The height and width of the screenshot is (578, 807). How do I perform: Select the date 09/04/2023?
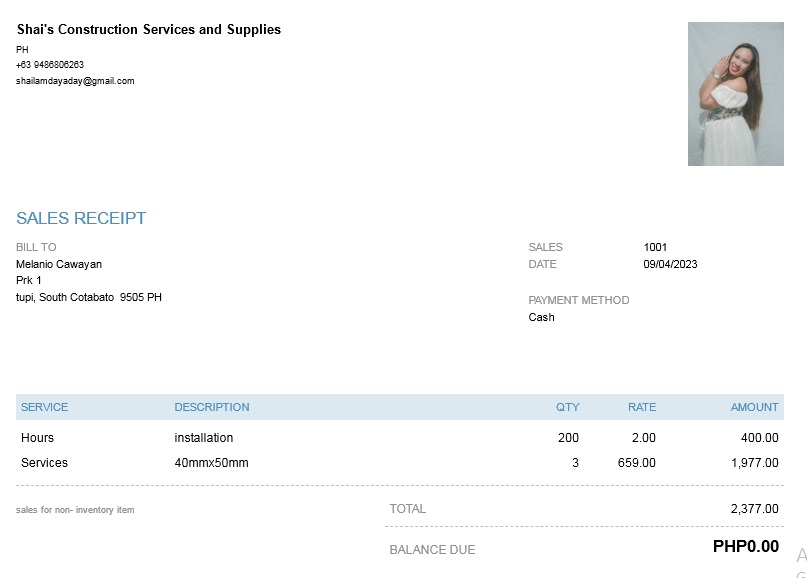(x=670, y=264)
